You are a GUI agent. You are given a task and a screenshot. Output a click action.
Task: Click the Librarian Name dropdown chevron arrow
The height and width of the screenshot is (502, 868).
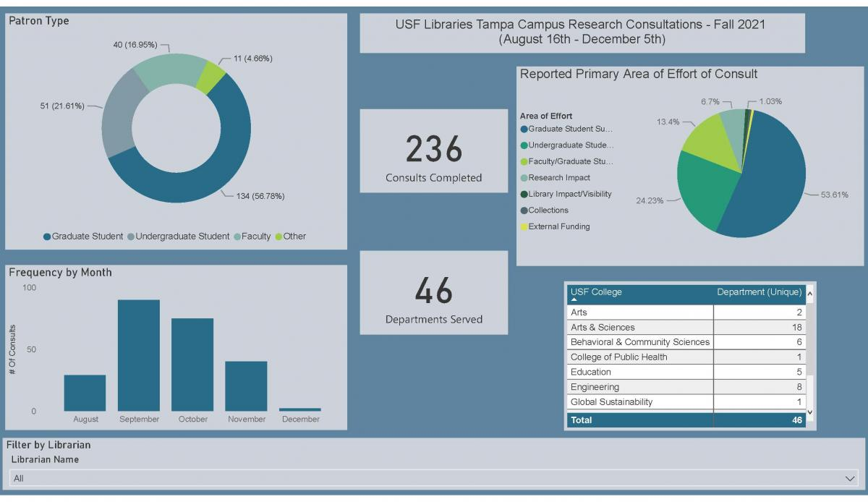pyautogui.click(x=849, y=479)
